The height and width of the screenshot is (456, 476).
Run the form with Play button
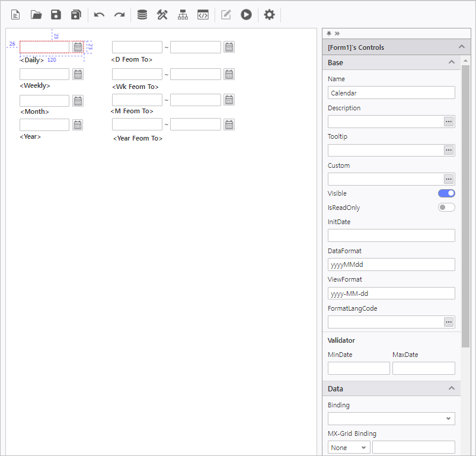point(246,15)
